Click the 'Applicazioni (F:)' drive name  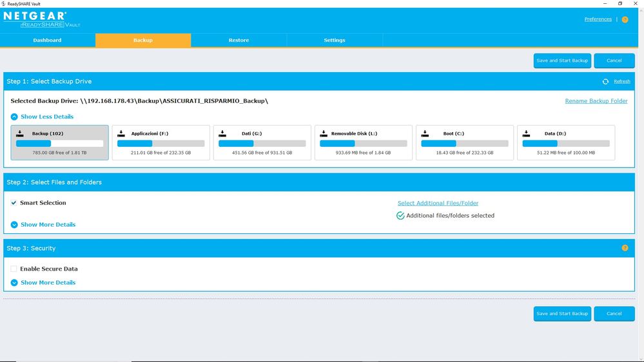tap(150, 133)
